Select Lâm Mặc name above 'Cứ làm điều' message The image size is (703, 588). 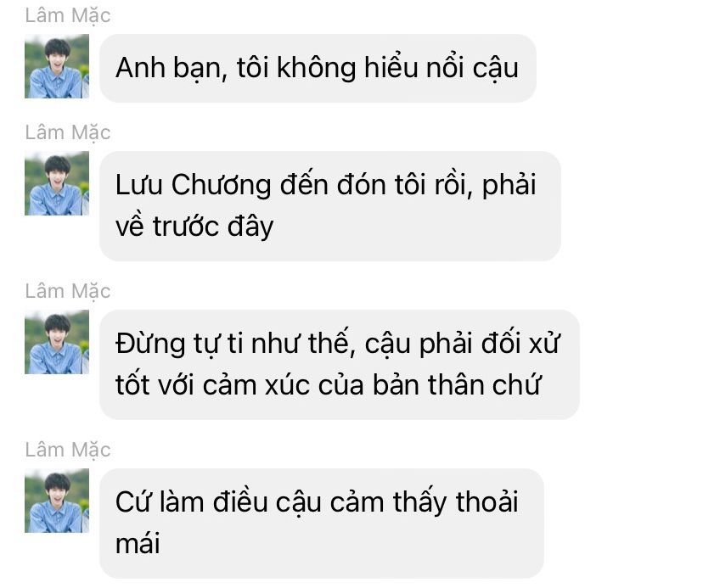coord(68,450)
